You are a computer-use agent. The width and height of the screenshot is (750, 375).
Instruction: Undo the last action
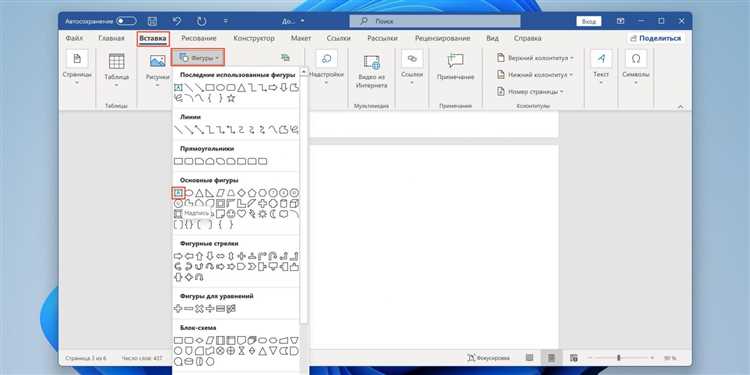point(177,21)
